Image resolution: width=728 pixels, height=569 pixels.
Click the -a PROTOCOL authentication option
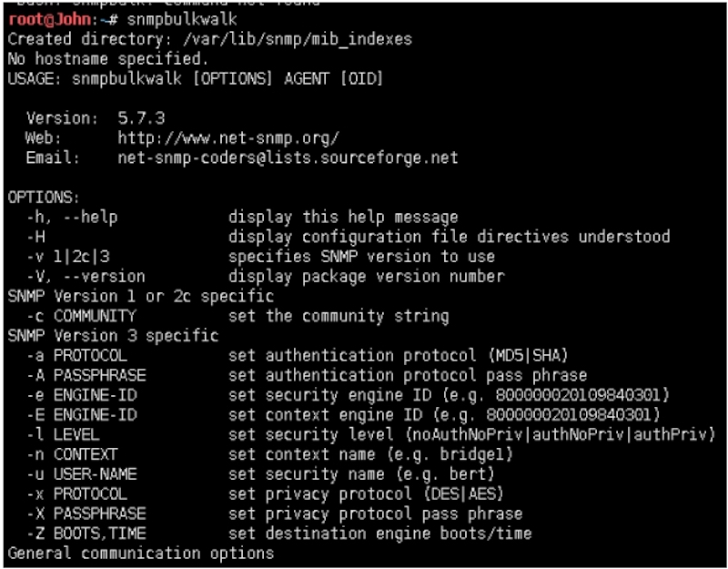[x=76, y=355]
